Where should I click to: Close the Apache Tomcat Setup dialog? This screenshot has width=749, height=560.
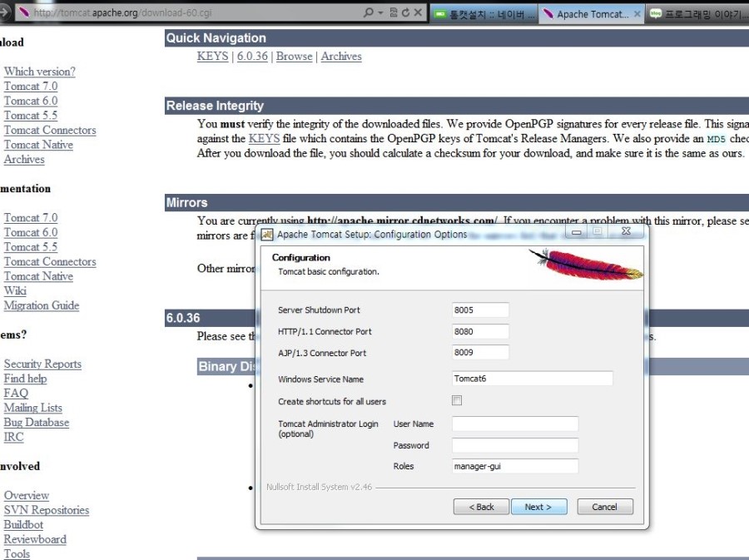(x=626, y=231)
